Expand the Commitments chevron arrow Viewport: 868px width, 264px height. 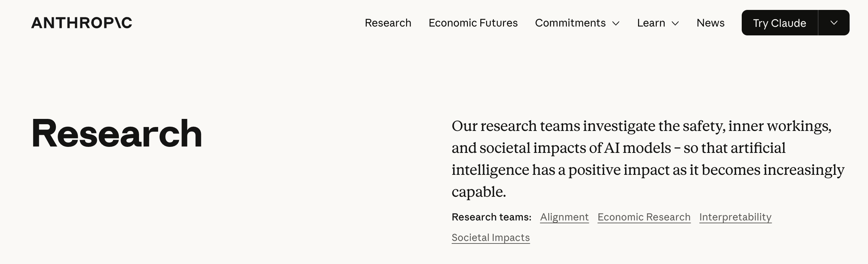click(616, 23)
